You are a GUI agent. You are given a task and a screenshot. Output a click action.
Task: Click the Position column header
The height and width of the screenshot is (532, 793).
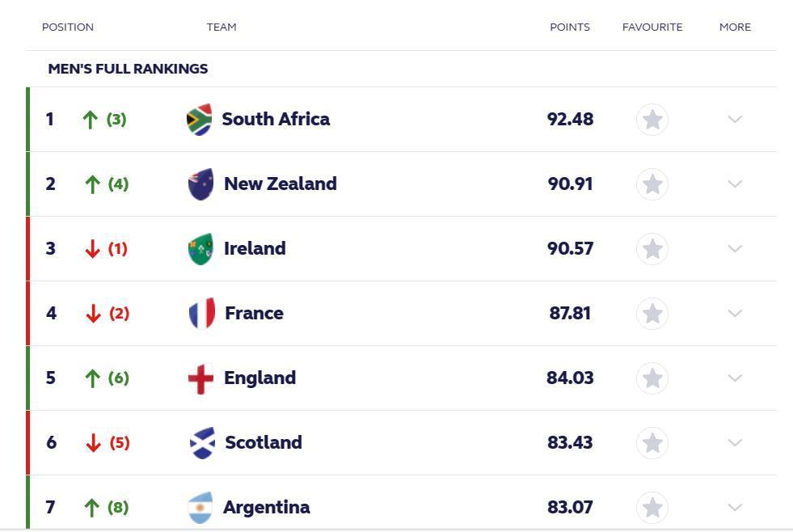coord(68,27)
